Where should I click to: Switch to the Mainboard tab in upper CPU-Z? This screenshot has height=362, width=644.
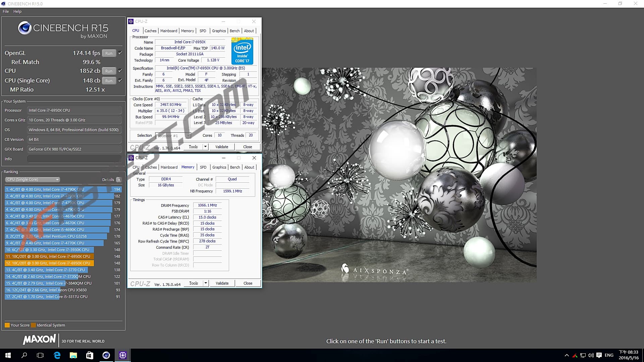(168, 31)
